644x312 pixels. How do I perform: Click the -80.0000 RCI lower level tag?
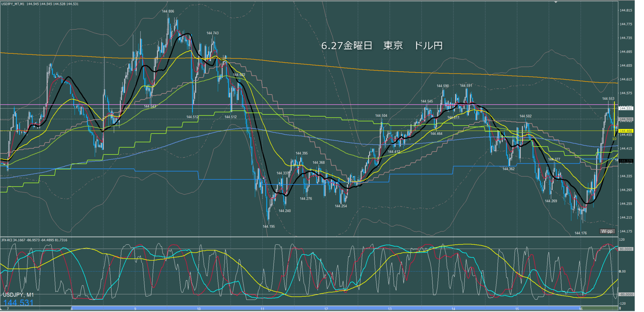click(x=626, y=294)
